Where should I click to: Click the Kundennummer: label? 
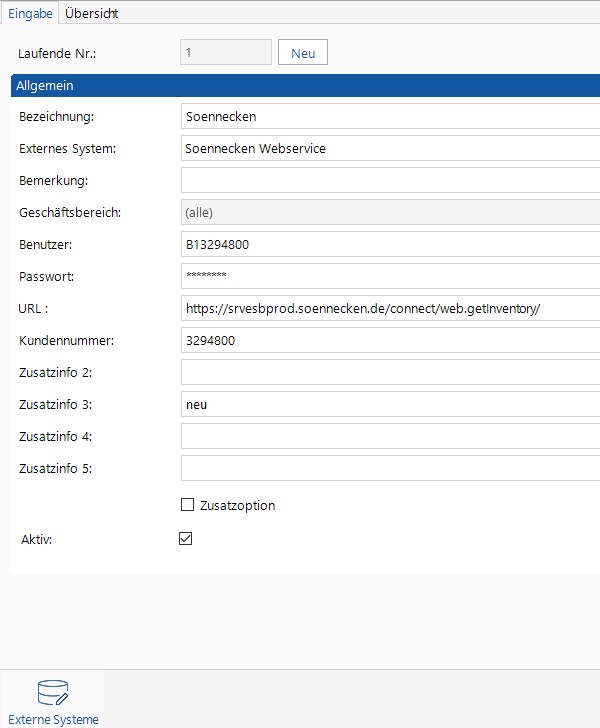pos(66,341)
